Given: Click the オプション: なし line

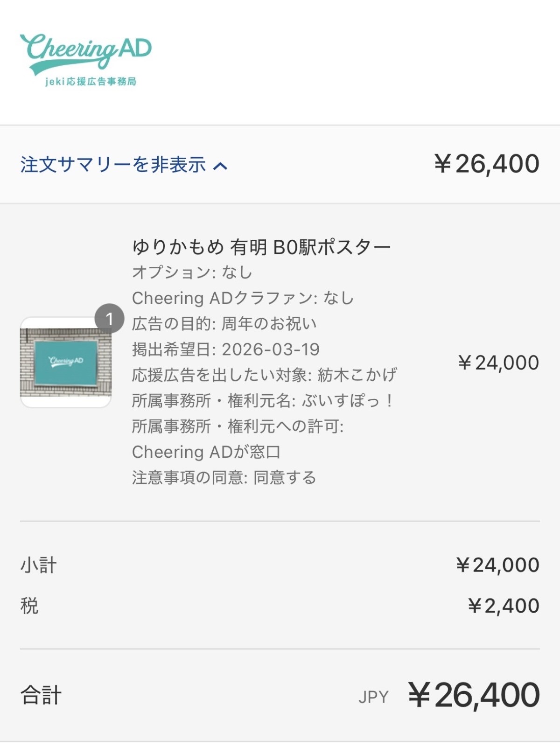Looking at the screenshot, I should 192,272.
